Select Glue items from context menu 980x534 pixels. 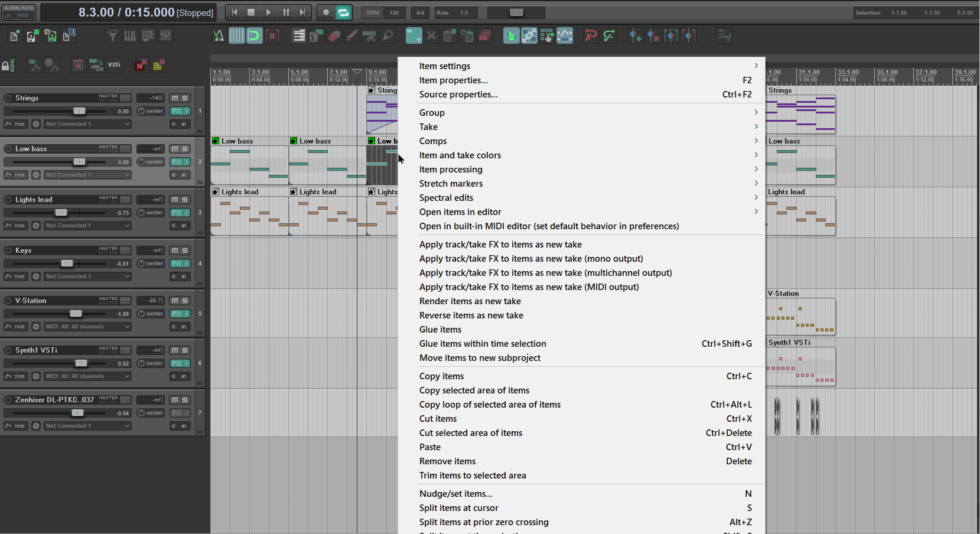440,330
